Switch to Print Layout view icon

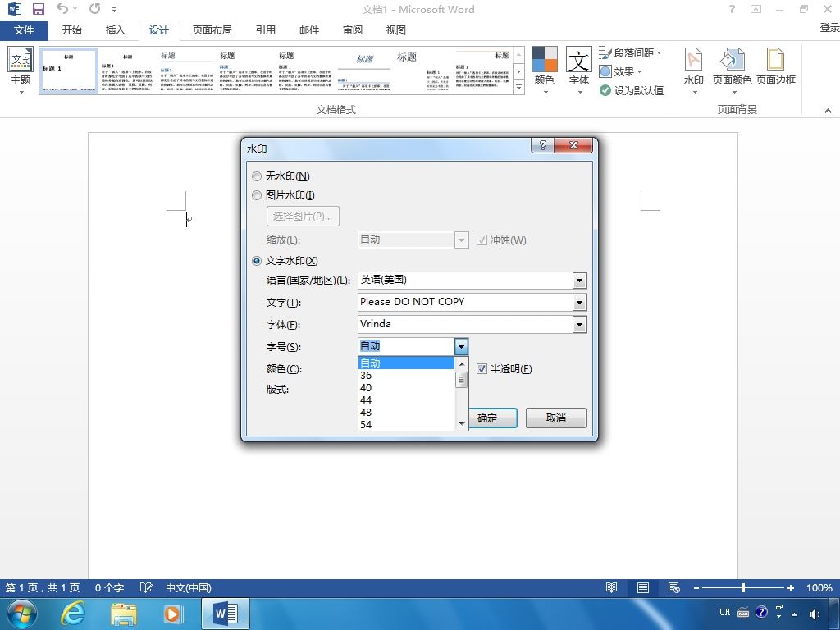pos(643,587)
